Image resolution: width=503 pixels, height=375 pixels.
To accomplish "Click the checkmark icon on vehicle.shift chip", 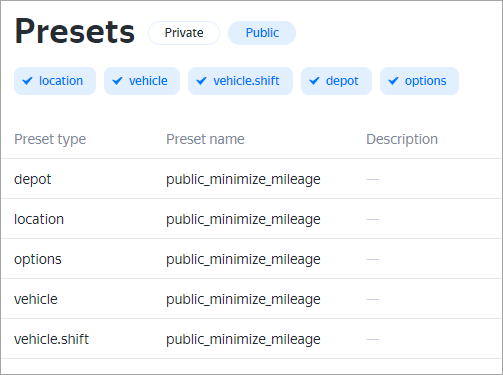I will click(201, 81).
